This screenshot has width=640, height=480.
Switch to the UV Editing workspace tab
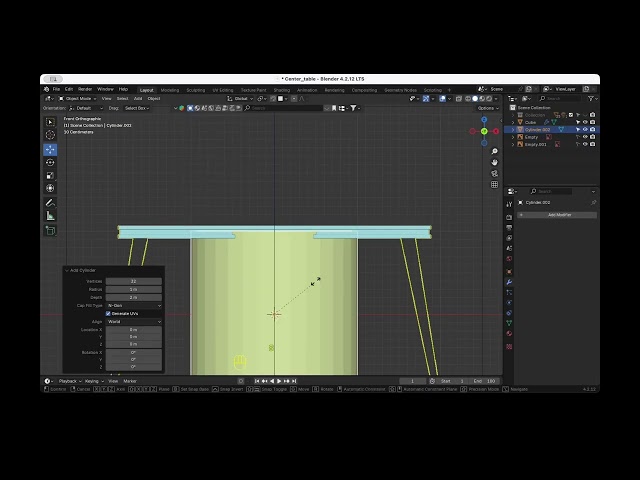(x=223, y=90)
